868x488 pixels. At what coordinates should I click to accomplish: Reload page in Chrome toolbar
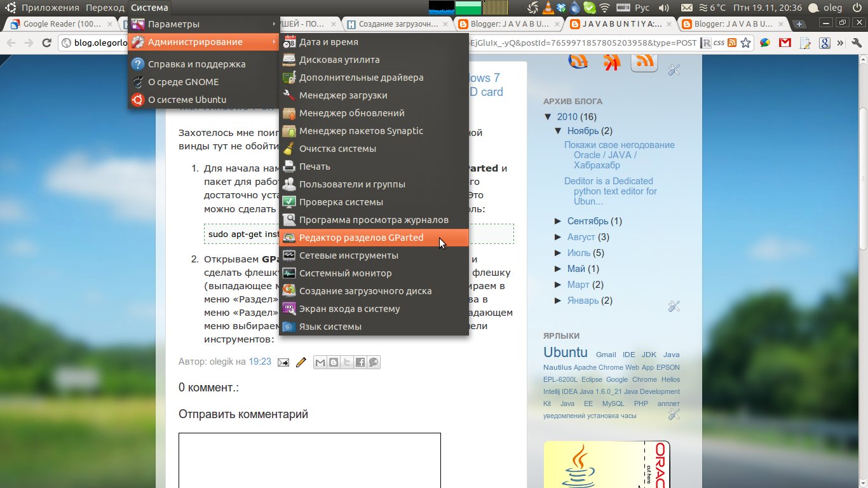[x=46, y=43]
